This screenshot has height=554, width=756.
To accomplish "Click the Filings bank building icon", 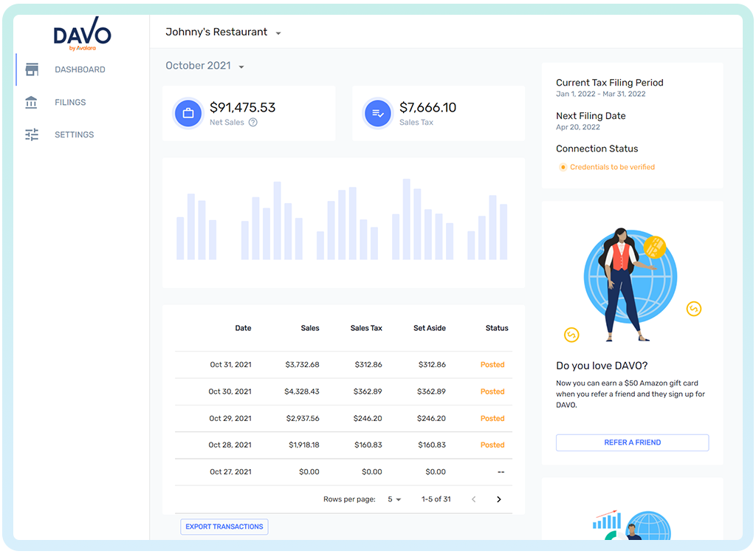I will click(x=32, y=102).
